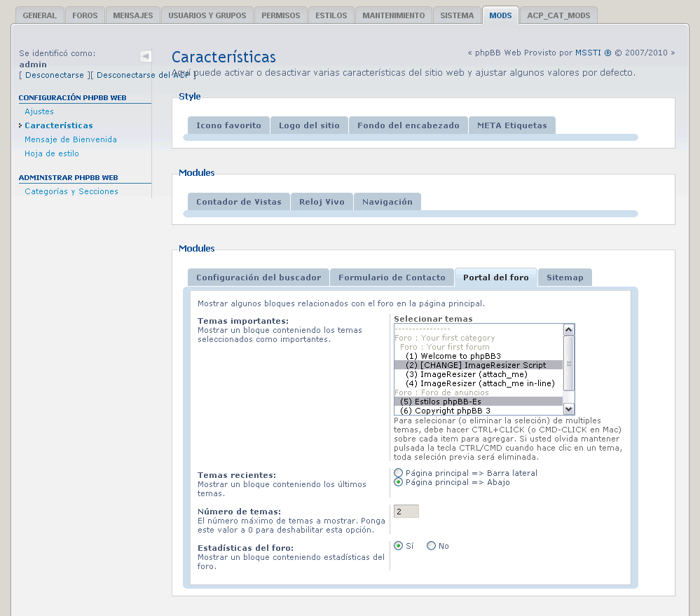Collapse the sidebar using the arrow icon
The width and height of the screenshot is (700, 616).
(145, 56)
